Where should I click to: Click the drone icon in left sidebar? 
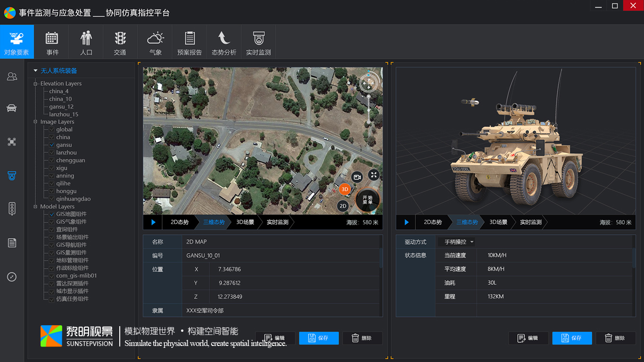coord(12,142)
